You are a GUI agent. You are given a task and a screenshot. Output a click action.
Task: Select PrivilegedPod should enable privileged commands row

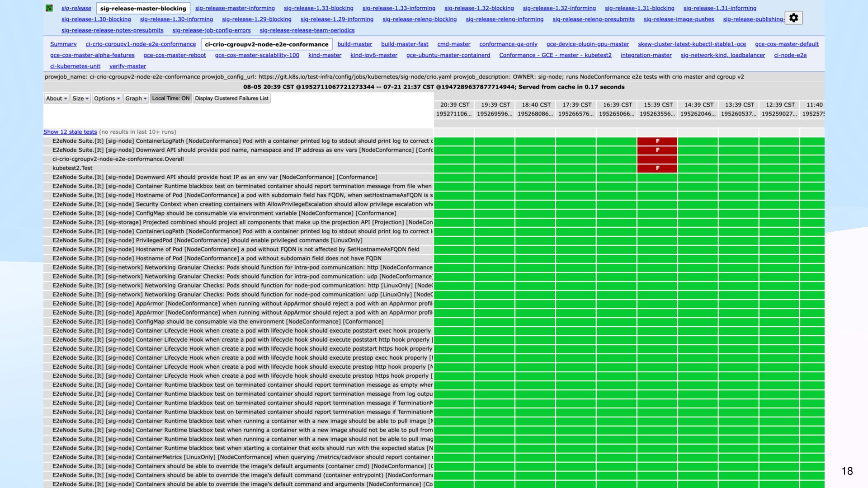click(239, 240)
